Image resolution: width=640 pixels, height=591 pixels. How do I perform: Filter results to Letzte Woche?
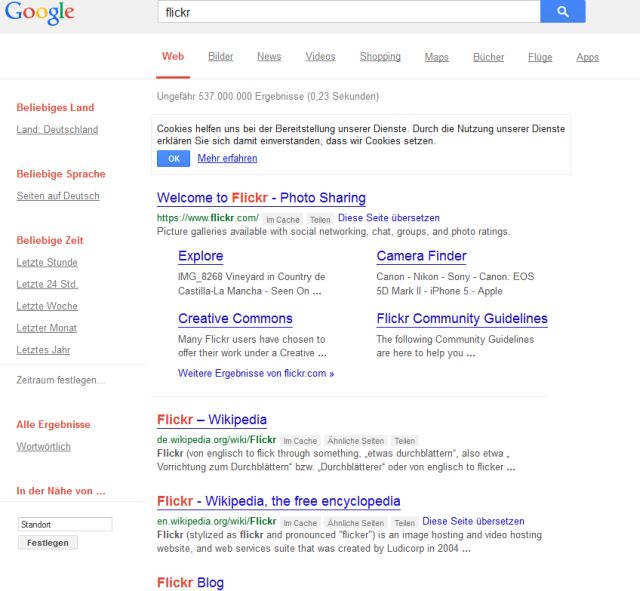pyautogui.click(x=47, y=307)
